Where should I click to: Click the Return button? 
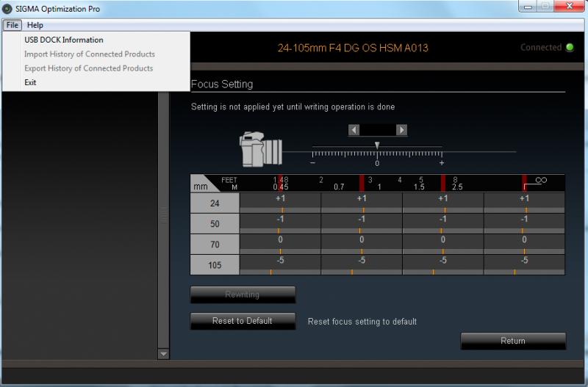click(513, 341)
